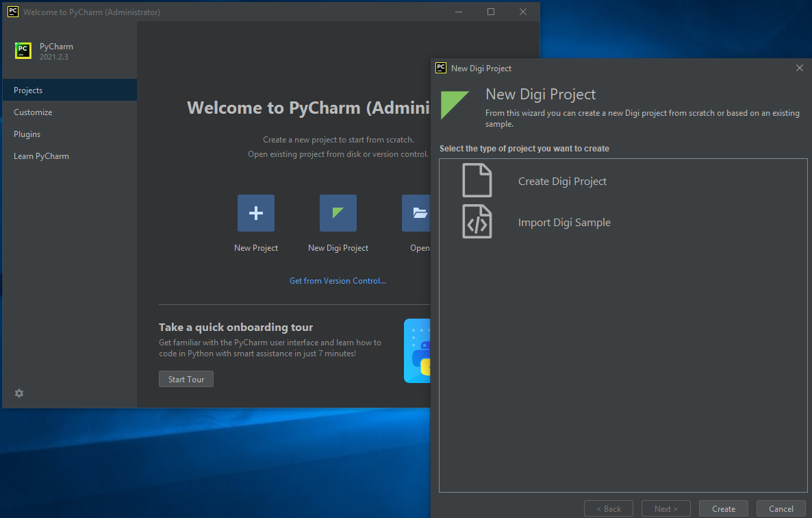Screen dimensions: 812x518
Task: Click the Open folder icon in Welcome window
Action: 416,213
